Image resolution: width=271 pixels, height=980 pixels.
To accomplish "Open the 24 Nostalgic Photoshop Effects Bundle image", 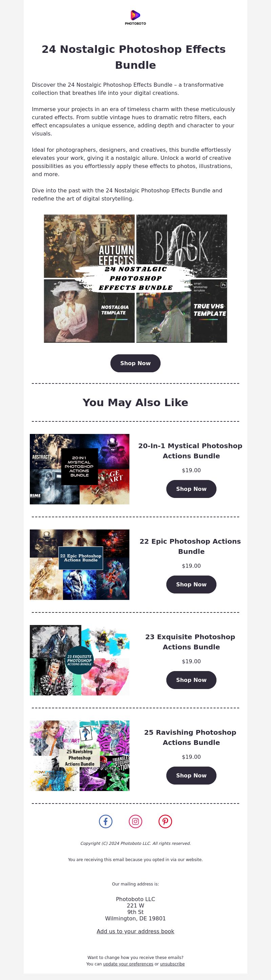I will tap(135, 278).
